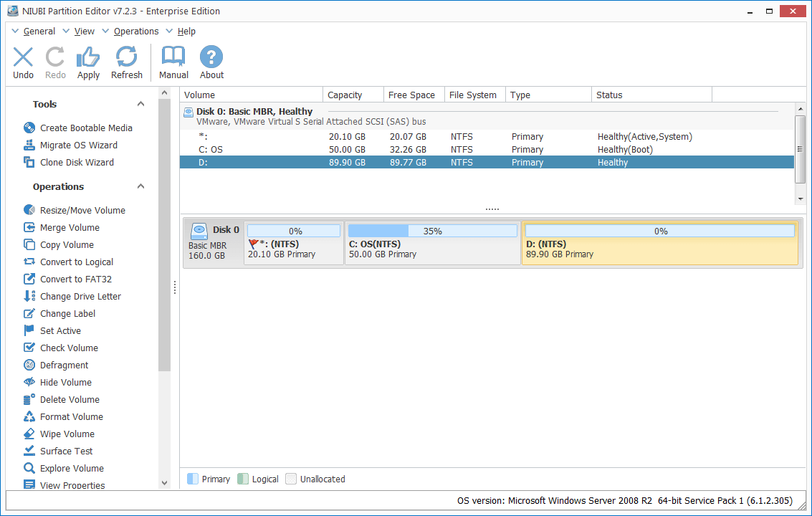
Task: Collapse the Tools section
Action: point(141,104)
